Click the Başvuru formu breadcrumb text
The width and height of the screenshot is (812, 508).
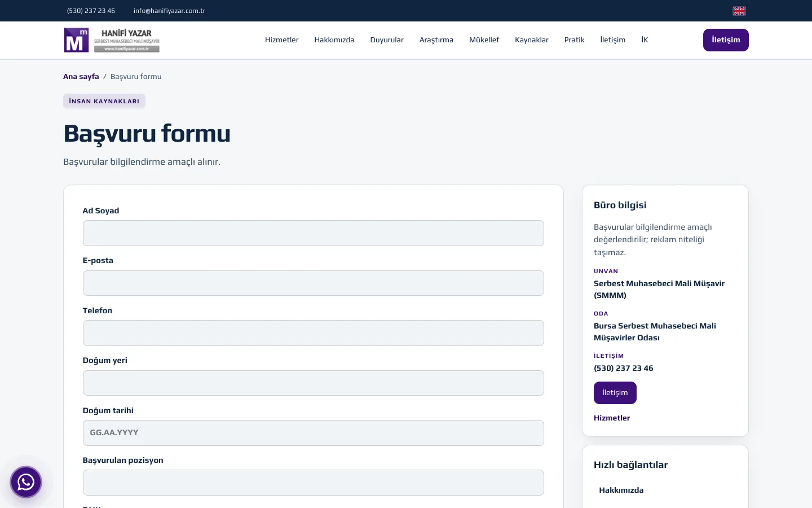[136, 77]
